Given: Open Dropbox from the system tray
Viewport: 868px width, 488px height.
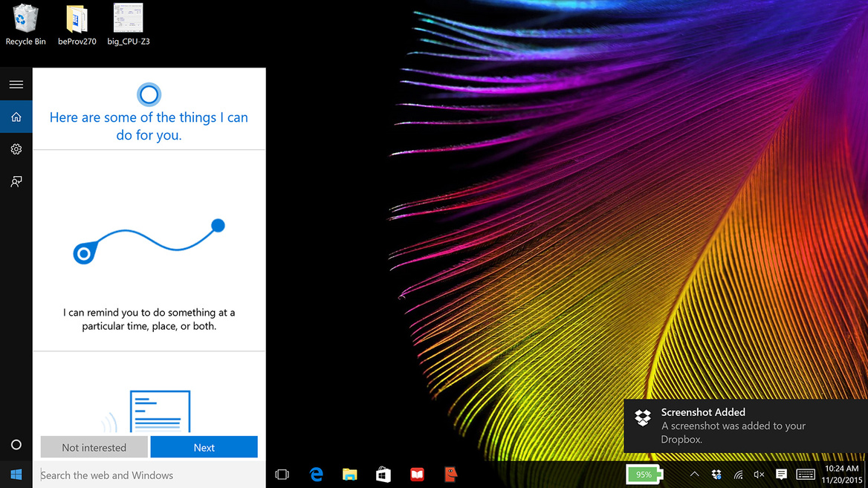Looking at the screenshot, I should [x=716, y=475].
